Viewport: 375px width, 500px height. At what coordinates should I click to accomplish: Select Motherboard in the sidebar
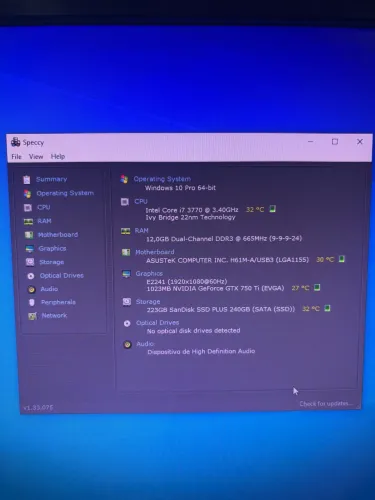[x=58, y=235]
